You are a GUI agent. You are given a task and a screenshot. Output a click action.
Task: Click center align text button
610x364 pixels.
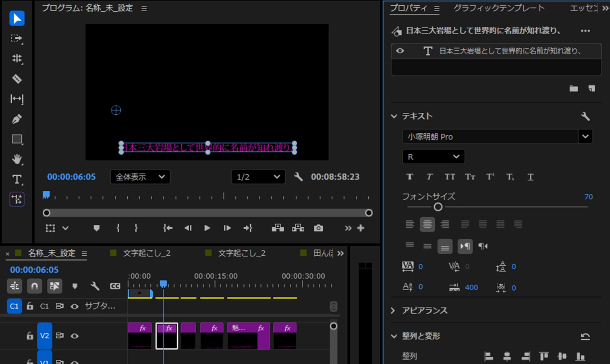pyautogui.click(x=427, y=224)
